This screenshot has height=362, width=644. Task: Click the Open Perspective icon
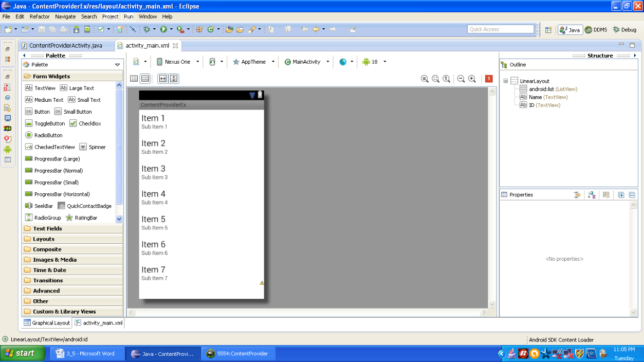tap(548, 30)
